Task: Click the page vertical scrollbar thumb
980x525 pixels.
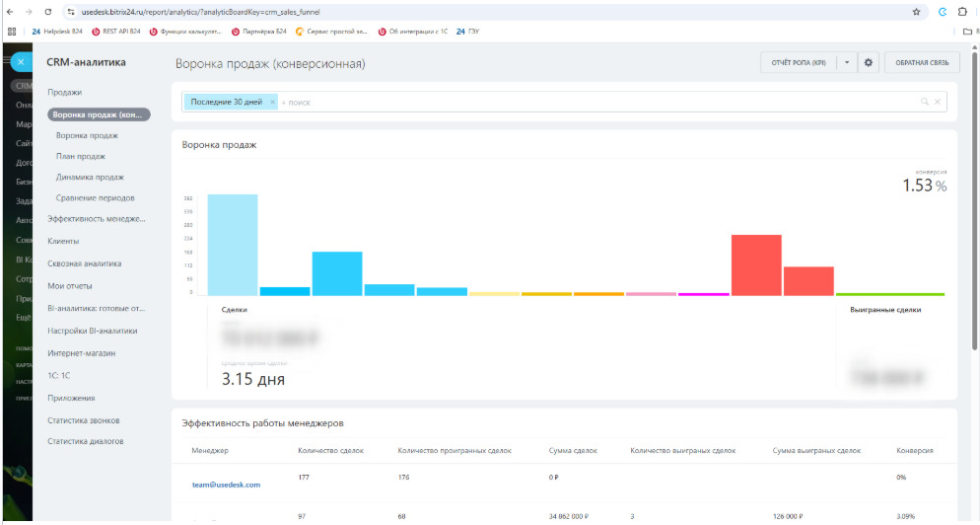Action: coord(974,200)
